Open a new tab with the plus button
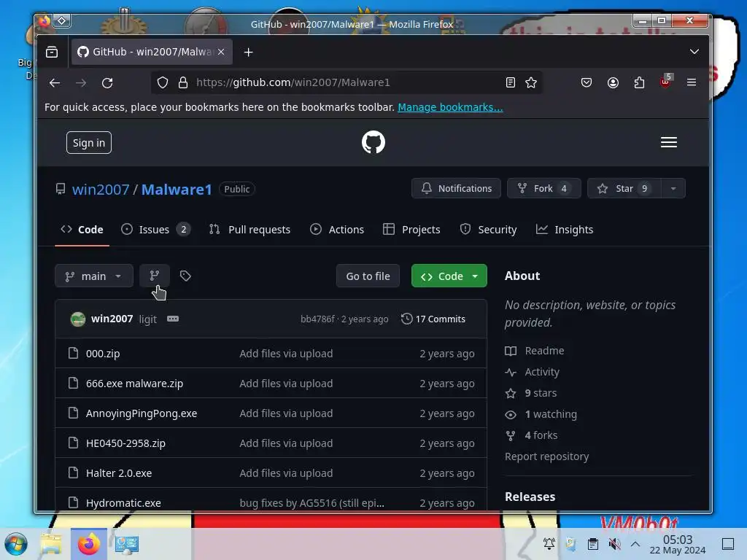 point(248,52)
